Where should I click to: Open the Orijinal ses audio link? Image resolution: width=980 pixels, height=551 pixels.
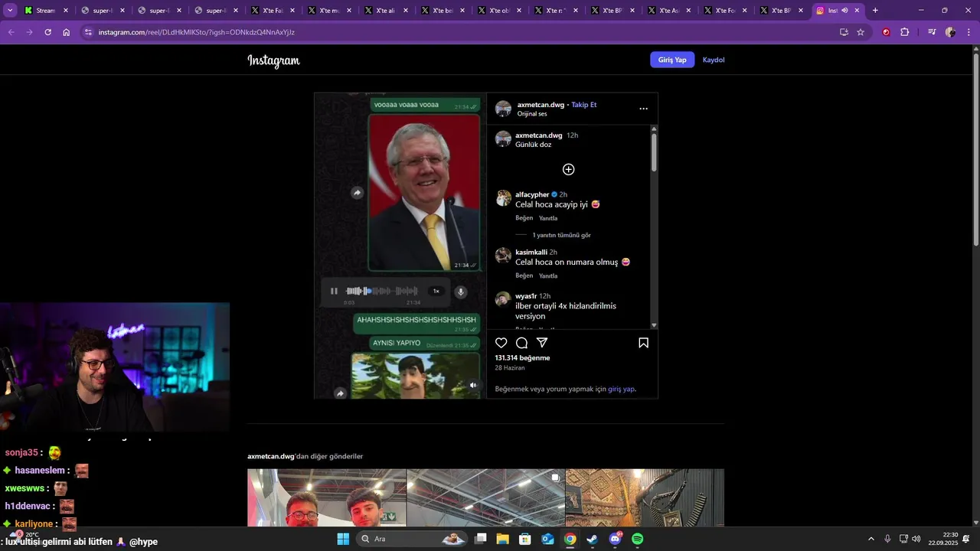532,114
